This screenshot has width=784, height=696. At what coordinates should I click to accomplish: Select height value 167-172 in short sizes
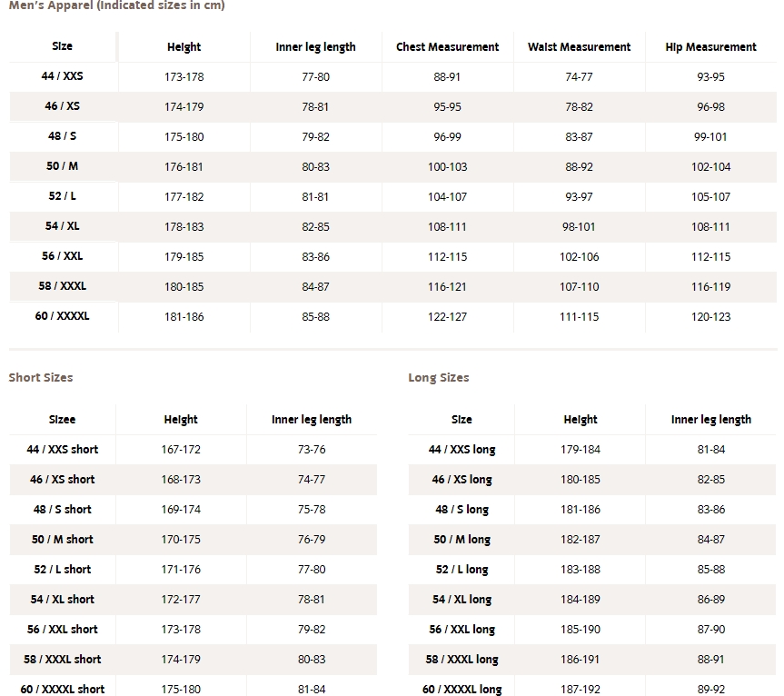pyautogui.click(x=181, y=450)
